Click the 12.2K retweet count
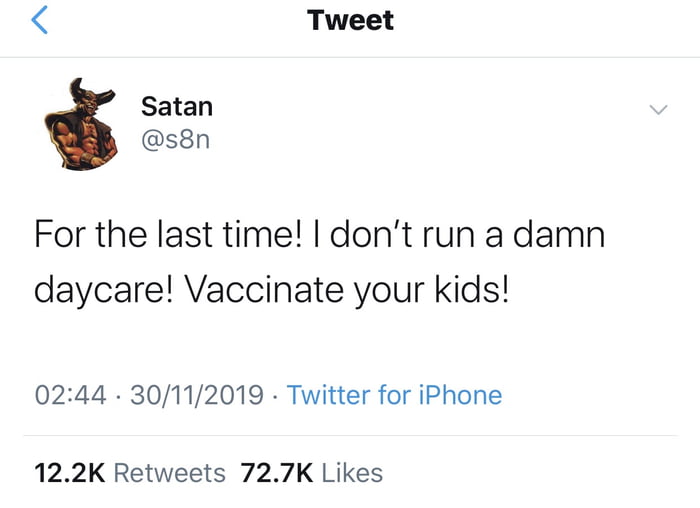 pyautogui.click(x=69, y=472)
